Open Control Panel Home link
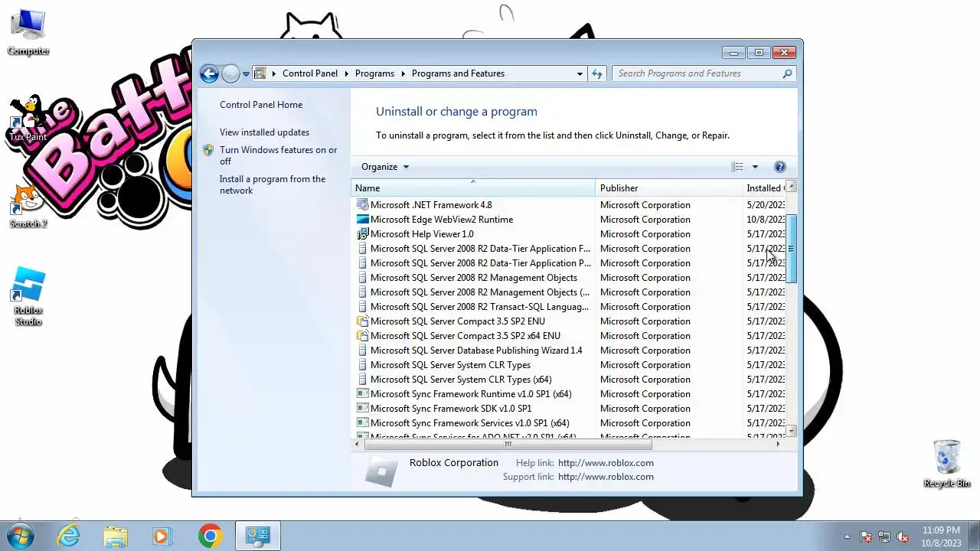The height and width of the screenshot is (551, 980). pos(261,105)
